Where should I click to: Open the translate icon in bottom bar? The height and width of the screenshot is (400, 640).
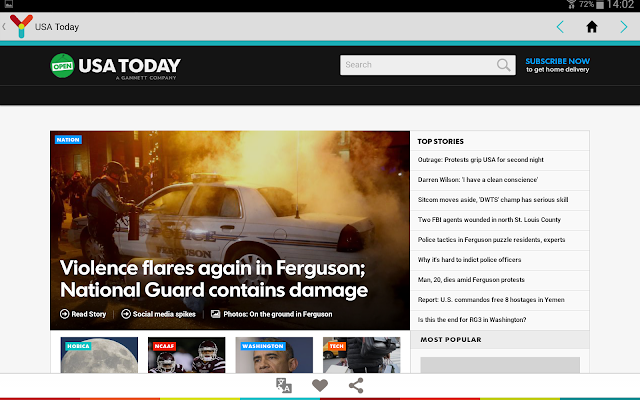point(284,385)
